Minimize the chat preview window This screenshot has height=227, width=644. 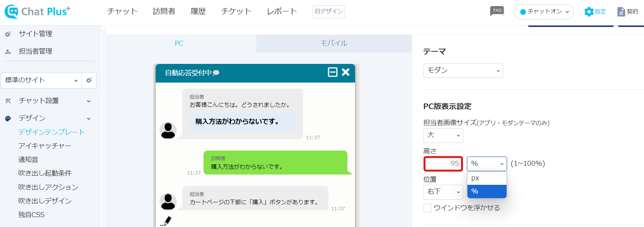pyautogui.click(x=333, y=72)
